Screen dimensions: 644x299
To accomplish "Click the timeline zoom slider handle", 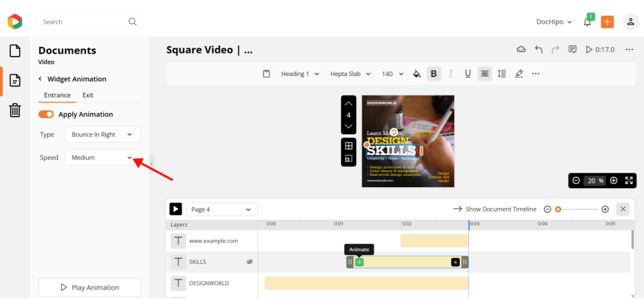I will pyautogui.click(x=558, y=209).
